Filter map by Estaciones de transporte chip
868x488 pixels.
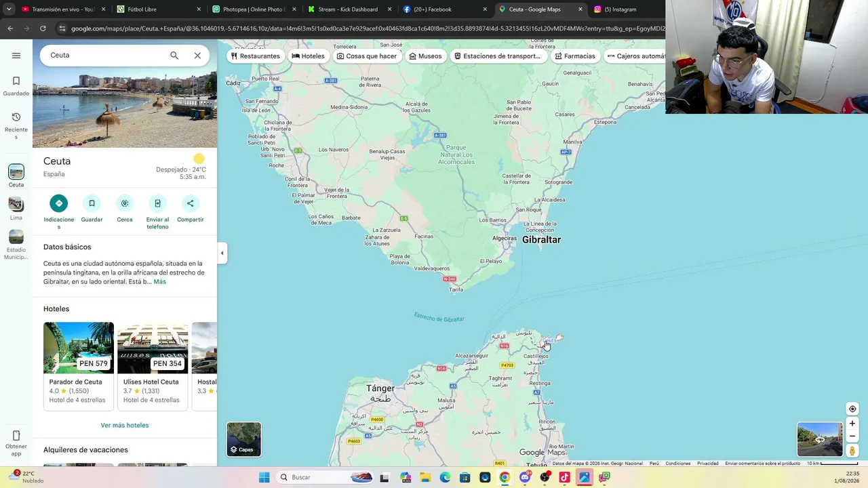pos(498,56)
